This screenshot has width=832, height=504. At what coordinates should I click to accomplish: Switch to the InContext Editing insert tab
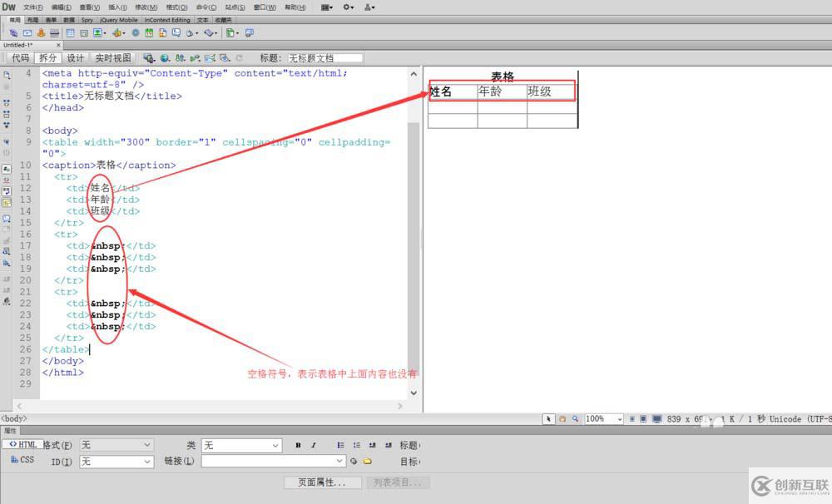(167, 20)
